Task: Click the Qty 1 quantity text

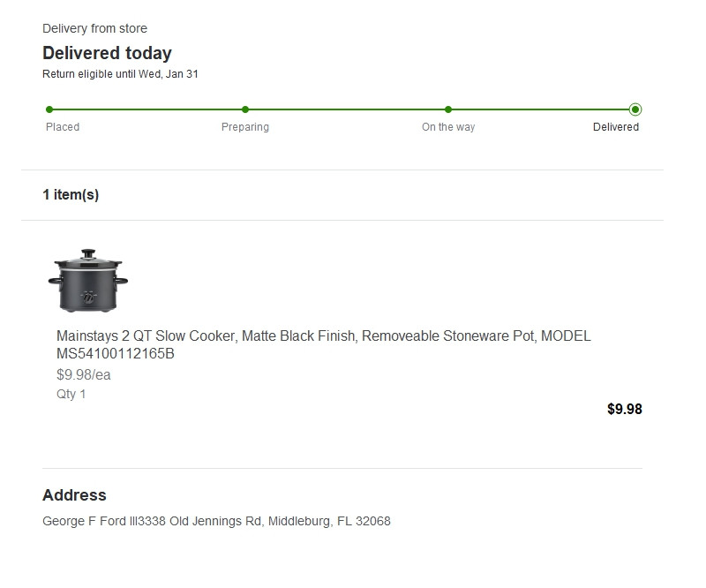Action: coord(71,394)
